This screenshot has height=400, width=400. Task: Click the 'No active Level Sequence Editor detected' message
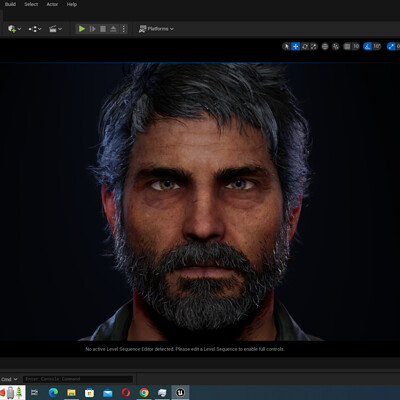(185, 349)
